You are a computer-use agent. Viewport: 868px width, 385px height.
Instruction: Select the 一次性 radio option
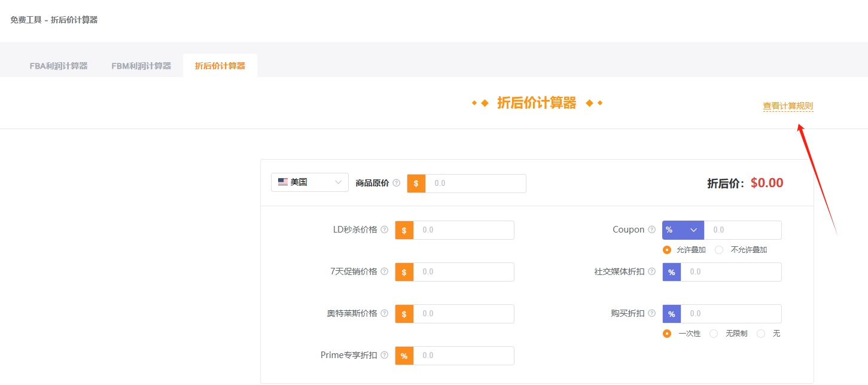[x=667, y=334]
